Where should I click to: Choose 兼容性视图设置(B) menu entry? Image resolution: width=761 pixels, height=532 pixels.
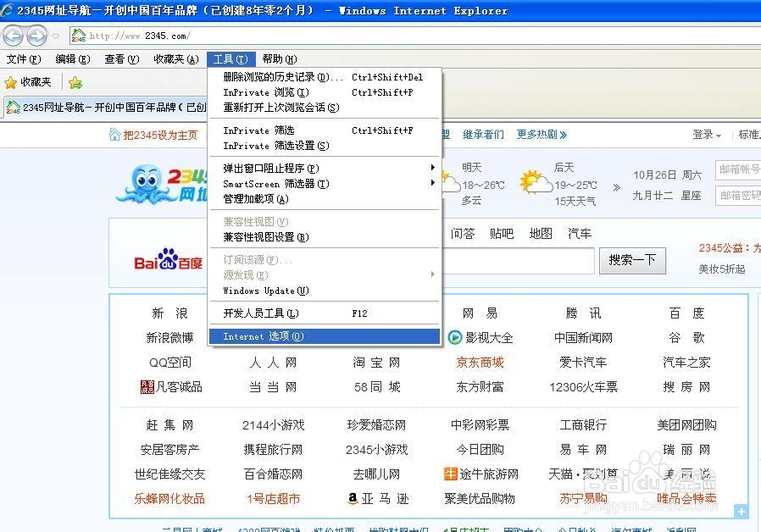click(325, 237)
